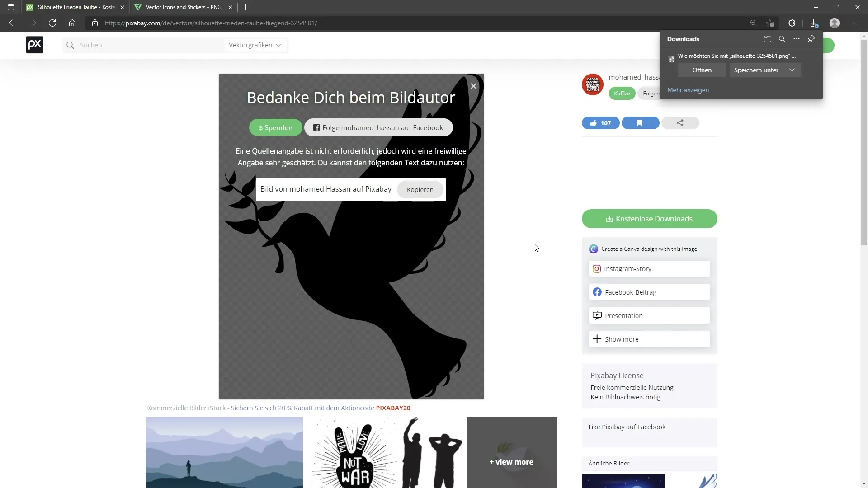The image size is (868, 488).
Task: Open the browser profile avatar
Action: (x=835, y=23)
